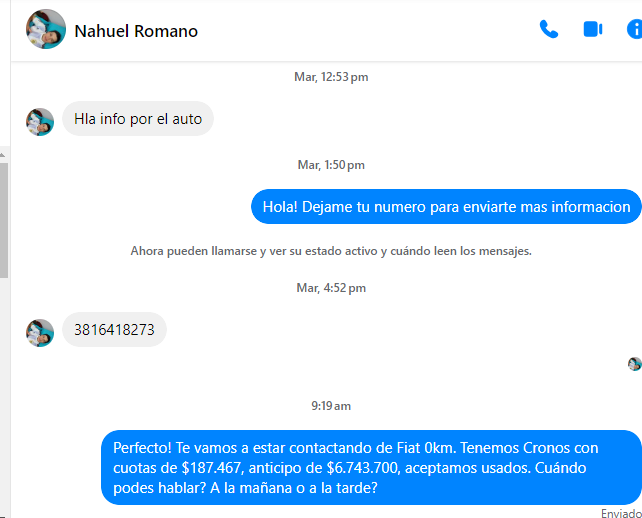Start a video call with Nahuel Romano
Screen dimensions: 642x518
pyautogui.click(x=592, y=29)
